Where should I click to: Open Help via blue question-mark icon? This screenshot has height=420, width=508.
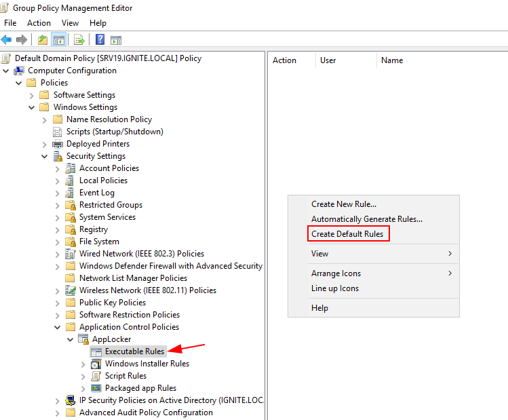coord(100,40)
